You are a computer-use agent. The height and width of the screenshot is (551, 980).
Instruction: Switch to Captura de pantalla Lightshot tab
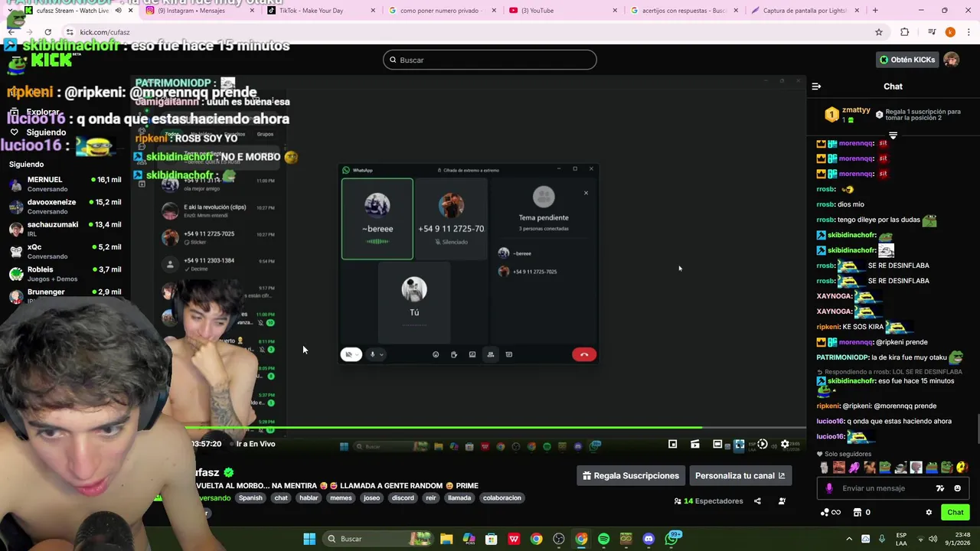pyautogui.click(x=805, y=11)
